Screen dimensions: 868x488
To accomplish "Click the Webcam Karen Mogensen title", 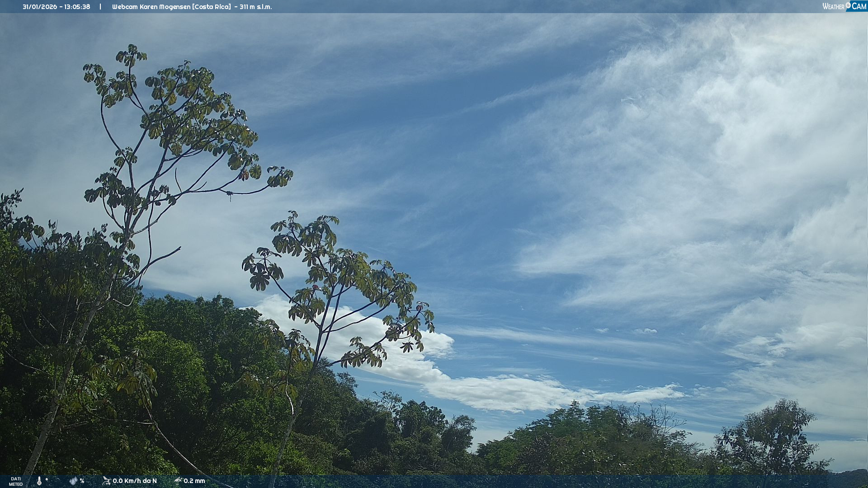I will pos(151,7).
